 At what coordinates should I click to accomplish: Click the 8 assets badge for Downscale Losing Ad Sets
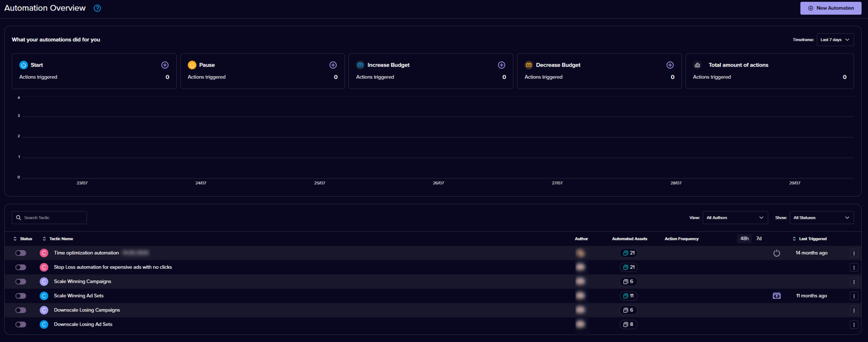coord(629,325)
